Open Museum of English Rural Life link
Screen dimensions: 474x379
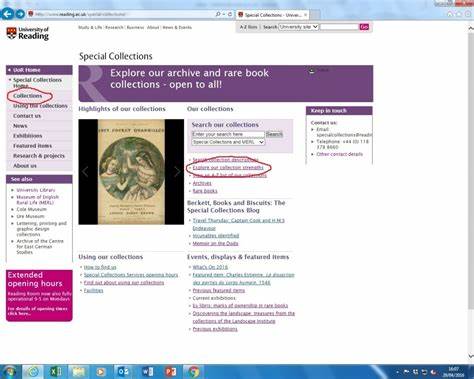tap(37, 200)
